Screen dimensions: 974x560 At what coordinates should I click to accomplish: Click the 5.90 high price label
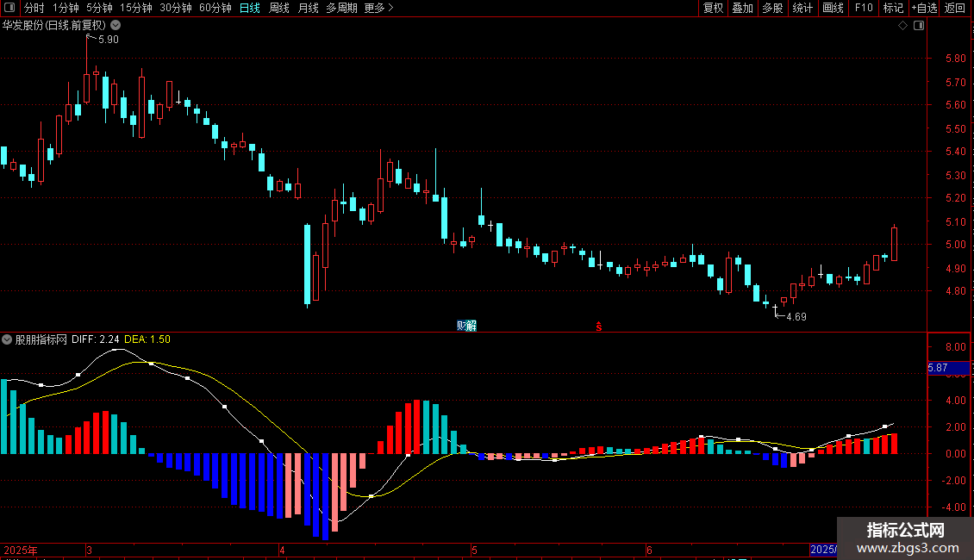pos(109,40)
